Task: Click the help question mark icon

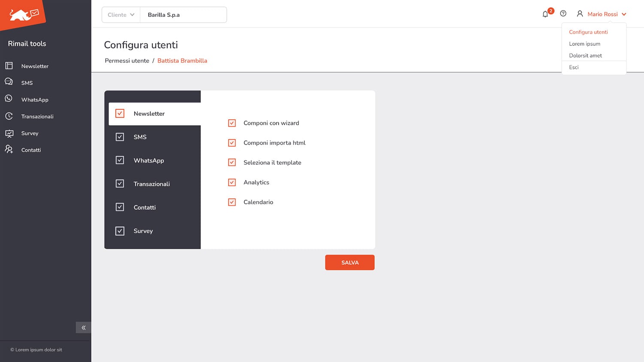Action: click(x=563, y=14)
